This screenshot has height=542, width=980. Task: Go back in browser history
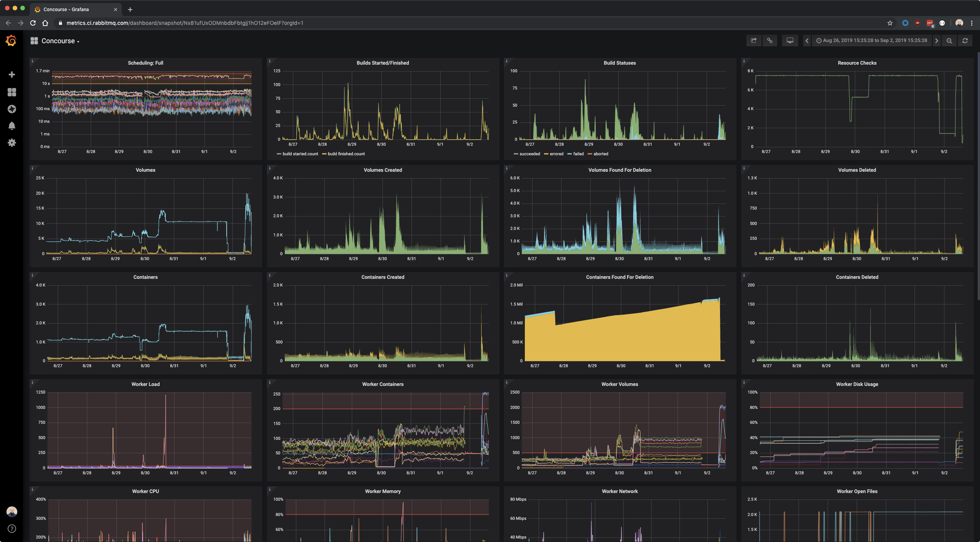pyautogui.click(x=8, y=23)
